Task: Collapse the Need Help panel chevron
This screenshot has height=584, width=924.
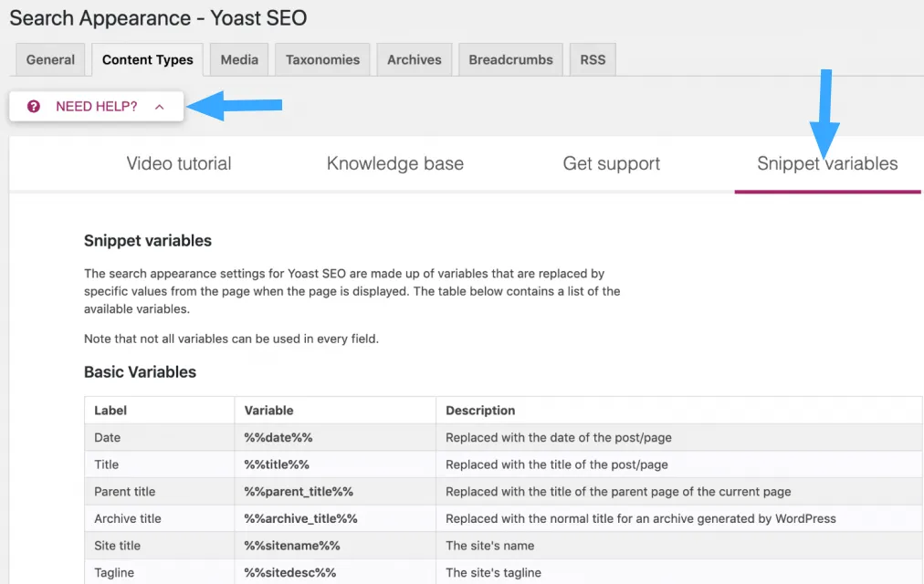Action: 159,106
